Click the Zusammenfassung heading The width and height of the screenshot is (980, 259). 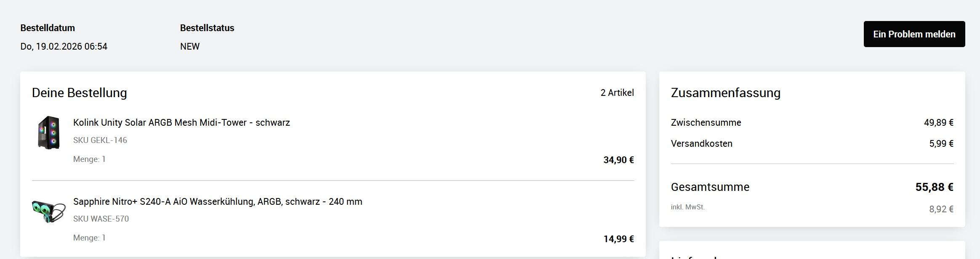pos(725,93)
